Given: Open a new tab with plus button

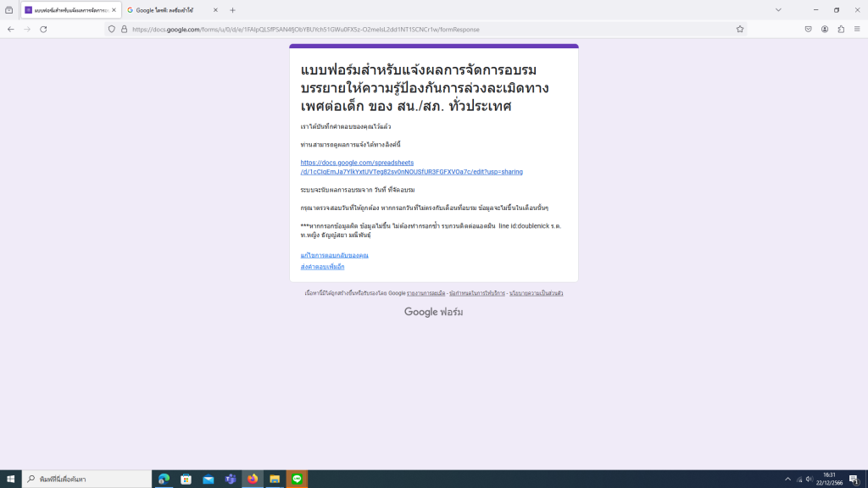Looking at the screenshot, I should [232, 10].
